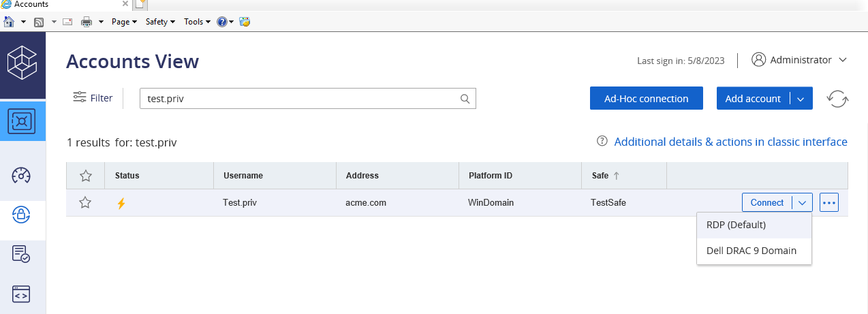Open the Tools menu
The width and height of the screenshot is (868, 314).
click(197, 22)
